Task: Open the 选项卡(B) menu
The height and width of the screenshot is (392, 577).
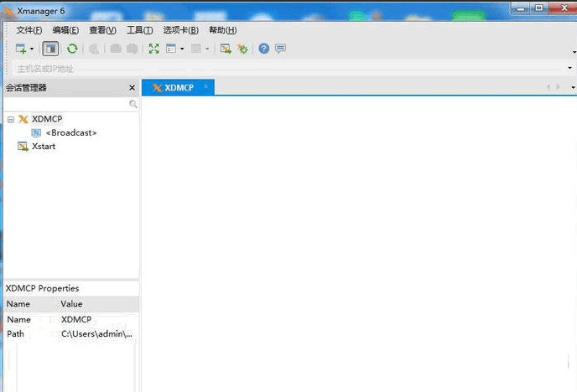Action: tap(180, 30)
